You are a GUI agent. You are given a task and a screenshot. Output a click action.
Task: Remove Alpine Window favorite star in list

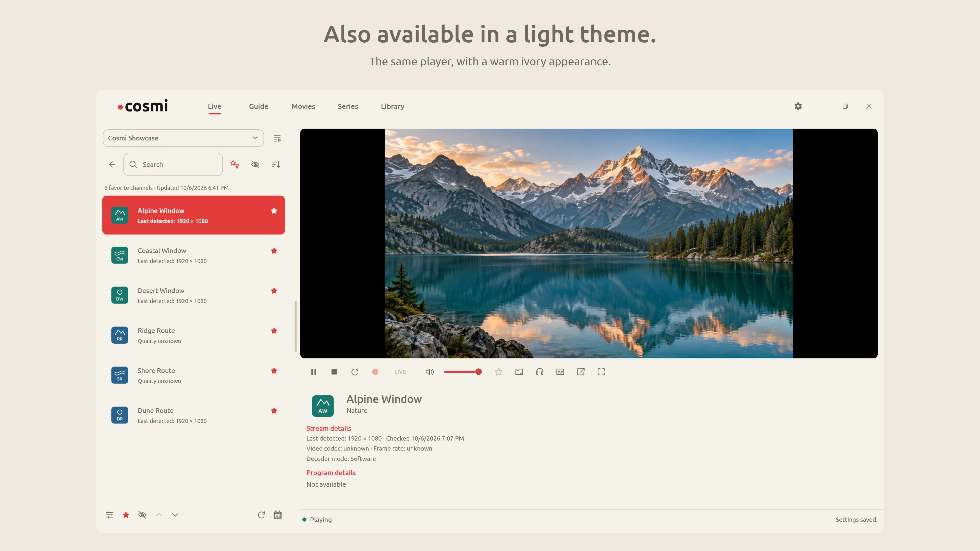274,211
